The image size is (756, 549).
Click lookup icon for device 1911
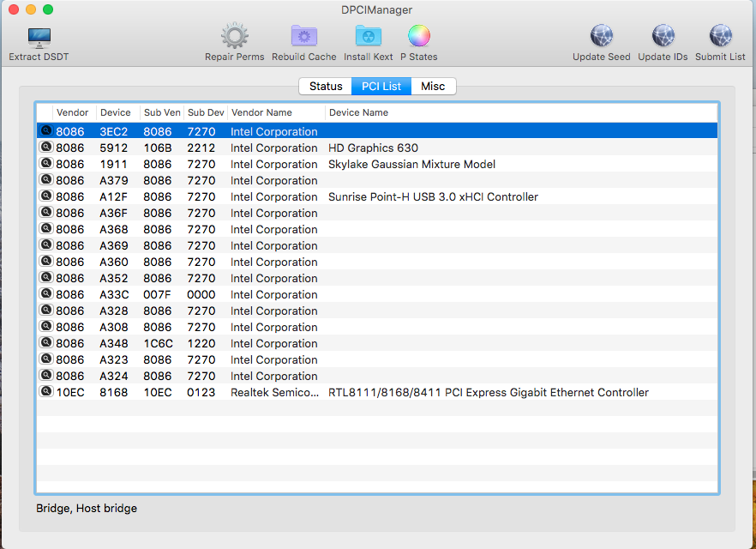(x=45, y=164)
